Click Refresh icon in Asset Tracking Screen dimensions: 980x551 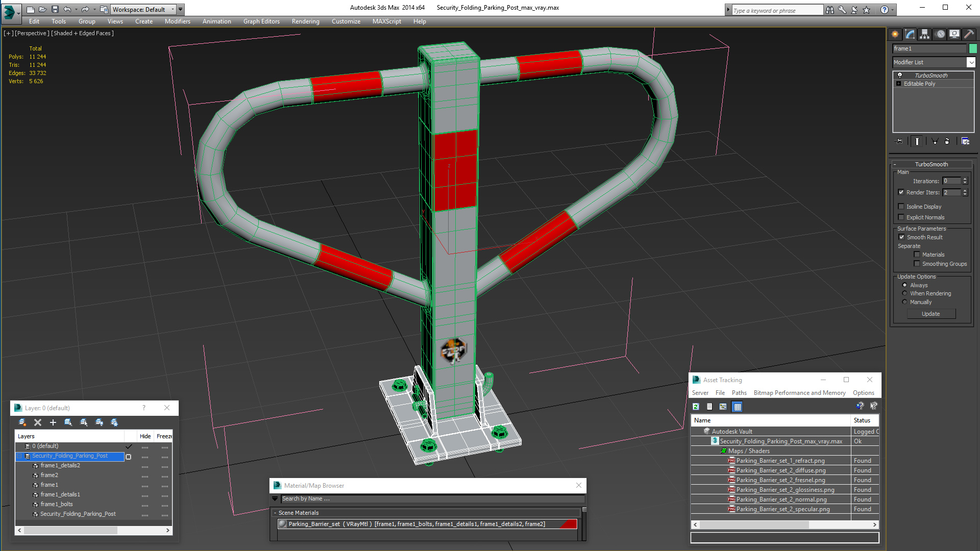tap(696, 407)
